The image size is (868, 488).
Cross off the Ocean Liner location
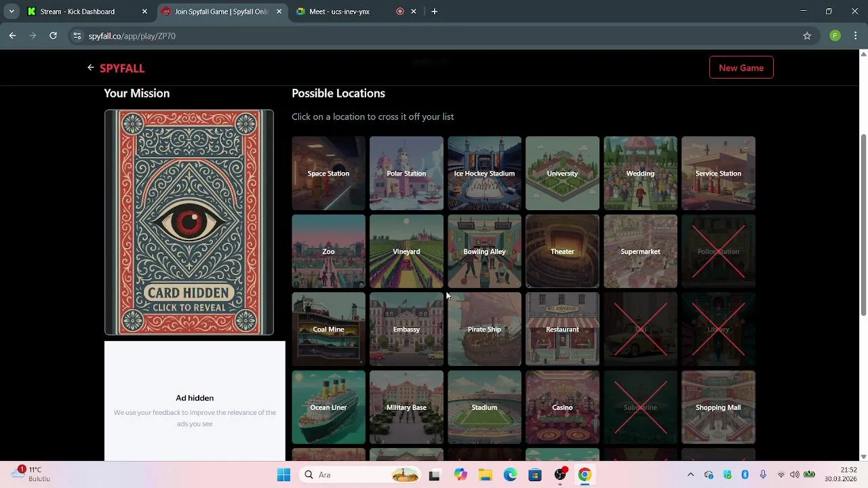[x=328, y=407]
